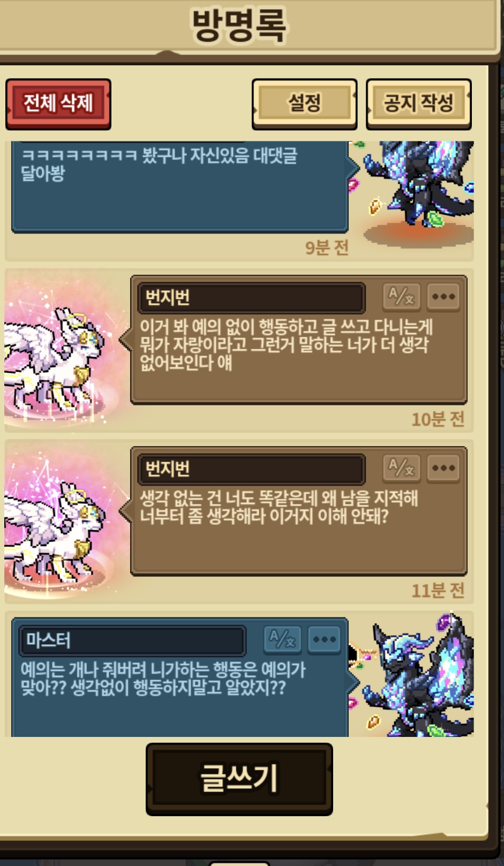
Task: Click the 마스터 name bar
Action: 133,640
